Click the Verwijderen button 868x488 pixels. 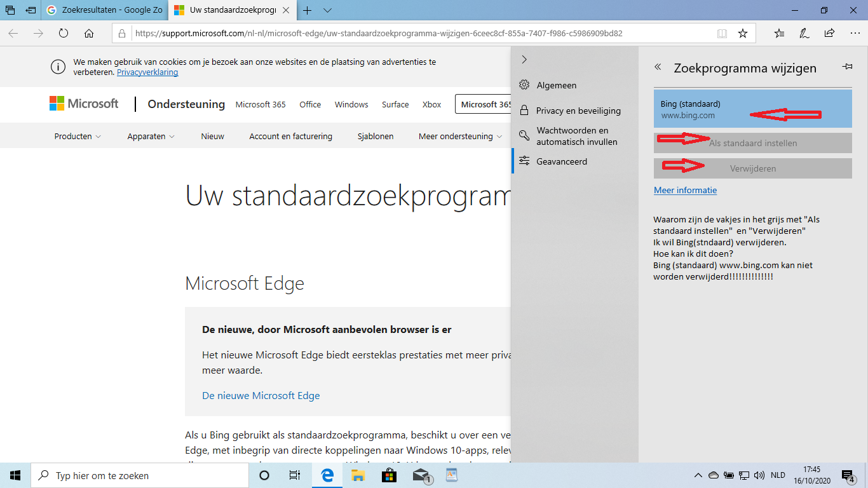click(x=752, y=168)
